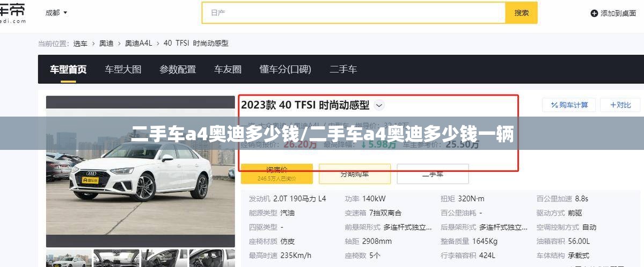This screenshot has height=267, width=644.
Task: Select the third thumbnail below main photo
Action: 164,258
